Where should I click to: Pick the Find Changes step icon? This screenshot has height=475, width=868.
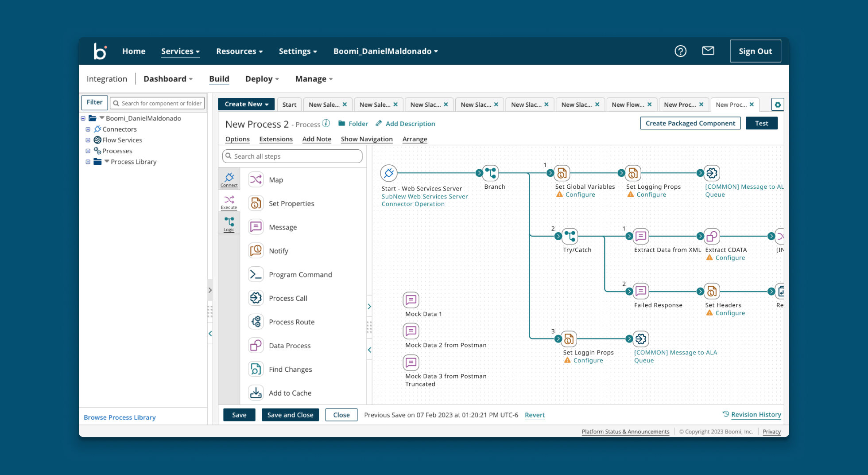[256, 369]
